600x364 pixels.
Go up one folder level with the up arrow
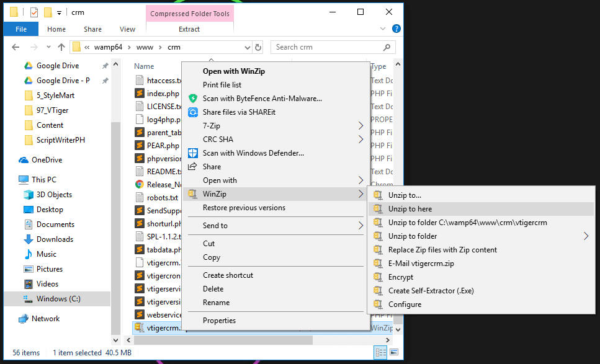pyautogui.click(x=61, y=47)
